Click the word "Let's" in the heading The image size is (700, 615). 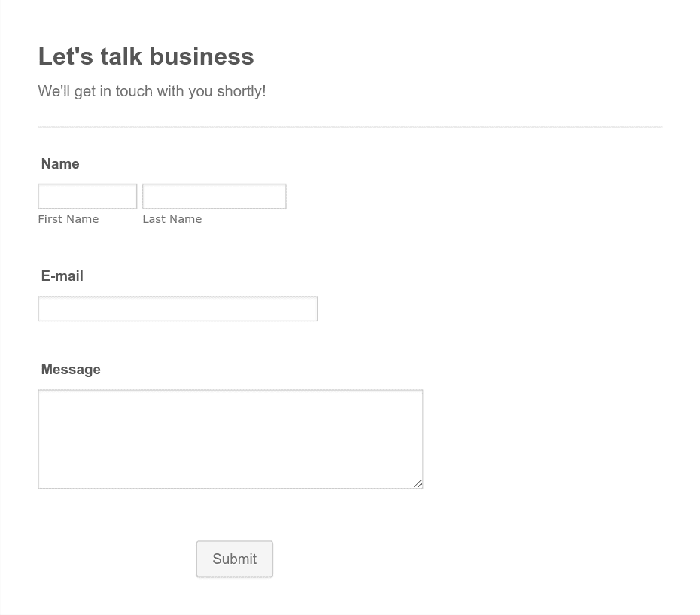pos(65,56)
